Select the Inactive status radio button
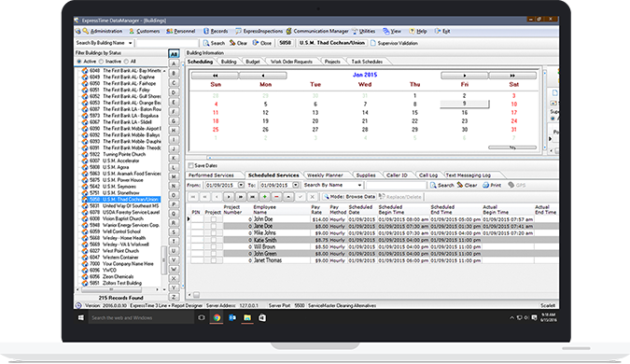The image size is (630, 364). 101,62
